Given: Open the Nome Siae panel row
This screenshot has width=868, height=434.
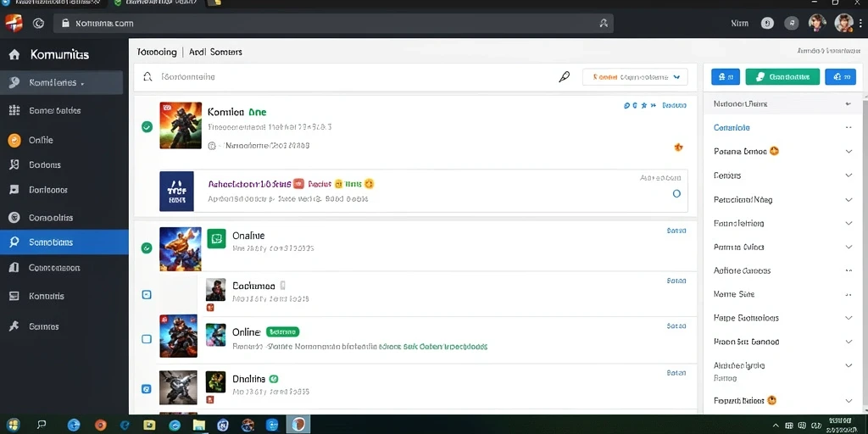Looking at the screenshot, I should (x=782, y=294).
